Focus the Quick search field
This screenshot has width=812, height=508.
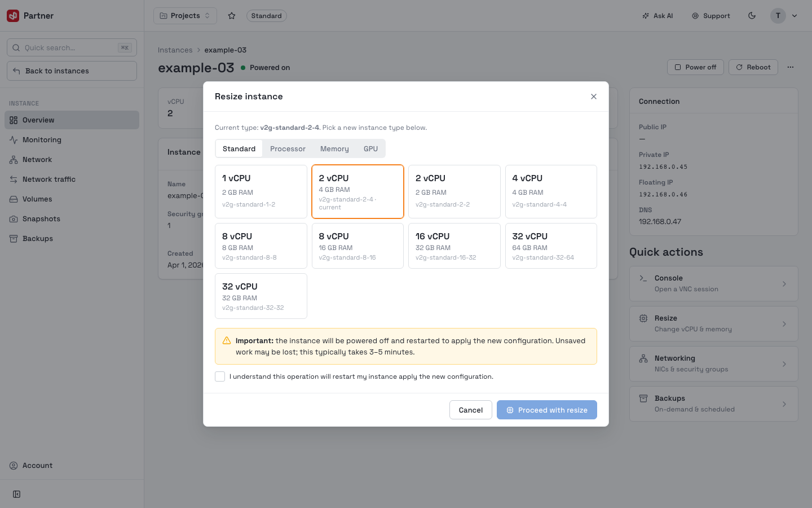[72, 47]
